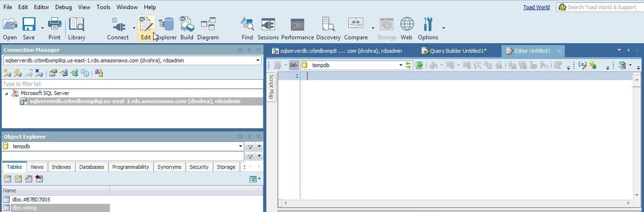This screenshot has height=212, width=644.
Task: Open the Help menu
Action: [150, 7]
